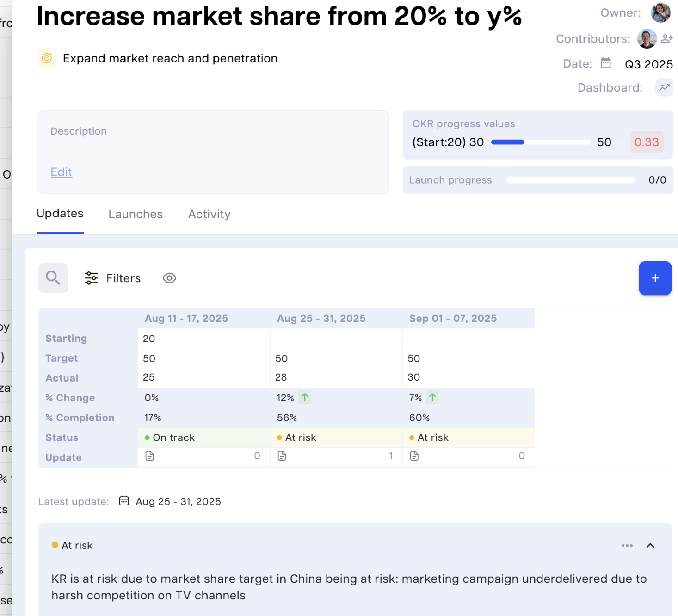Open update note for Aug 25 - 31
The width and height of the screenshot is (678, 616).
[282, 456]
